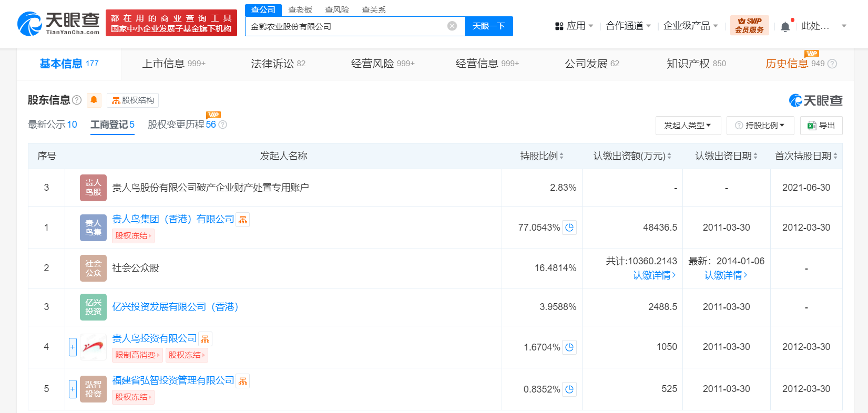The height and width of the screenshot is (413, 868).
Task: Switch to the 法律诉讼 tab
Action: 278,64
